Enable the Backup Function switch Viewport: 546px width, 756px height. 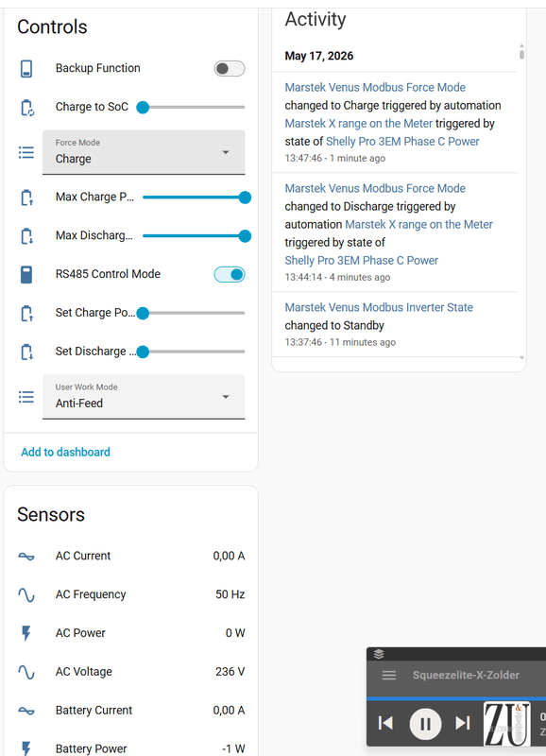[x=230, y=68]
